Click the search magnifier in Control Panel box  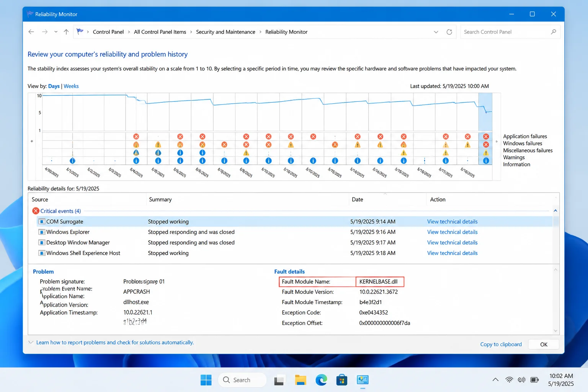click(553, 32)
